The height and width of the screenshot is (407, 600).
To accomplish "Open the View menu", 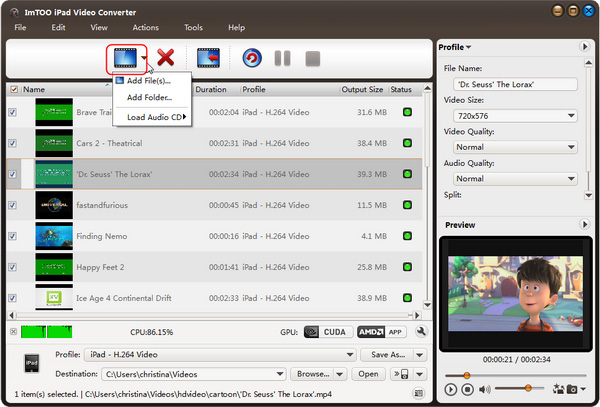I will (x=99, y=28).
